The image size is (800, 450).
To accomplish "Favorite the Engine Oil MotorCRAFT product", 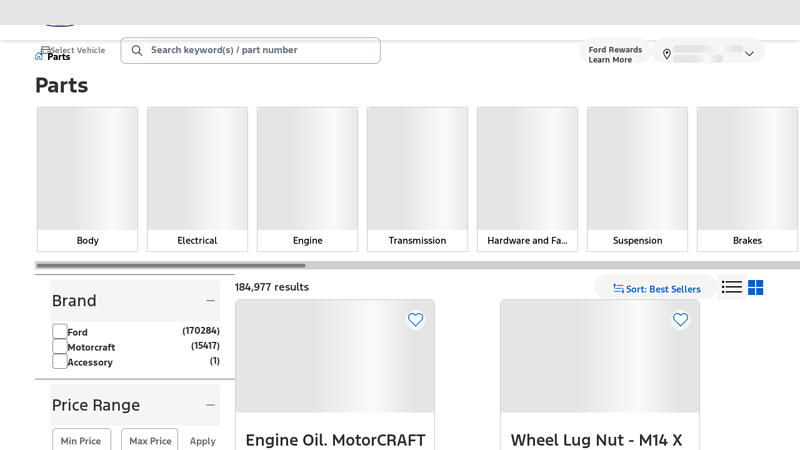I will click(x=415, y=319).
